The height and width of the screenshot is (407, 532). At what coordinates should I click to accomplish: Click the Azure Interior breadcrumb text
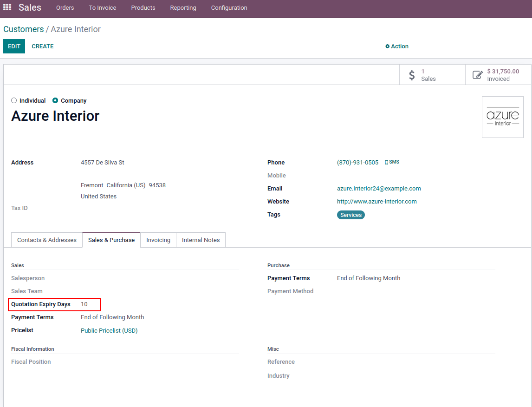[76, 29]
